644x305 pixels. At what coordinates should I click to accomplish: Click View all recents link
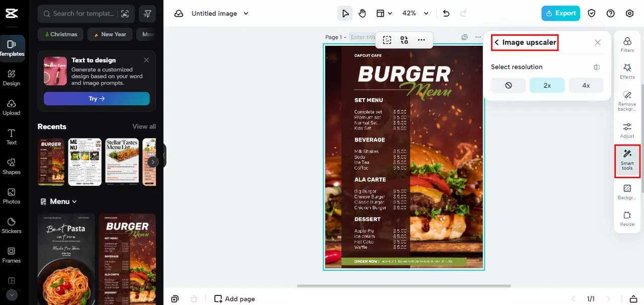click(144, 126)
